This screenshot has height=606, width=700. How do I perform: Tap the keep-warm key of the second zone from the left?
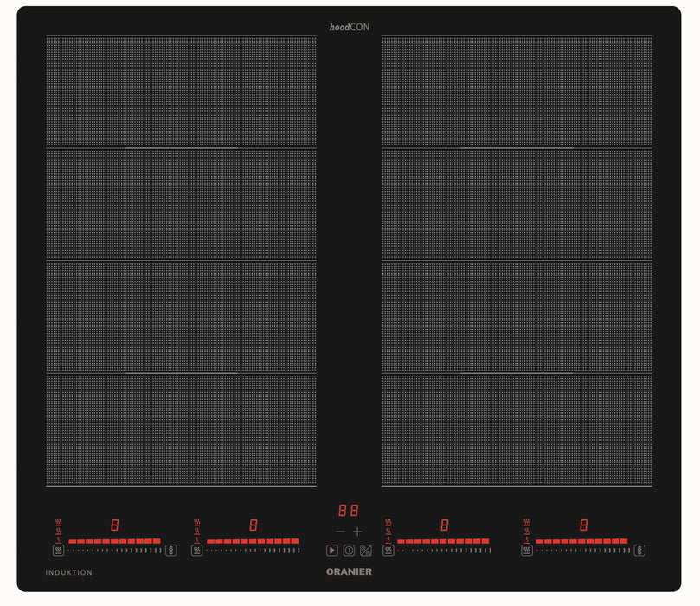[197, 551]
